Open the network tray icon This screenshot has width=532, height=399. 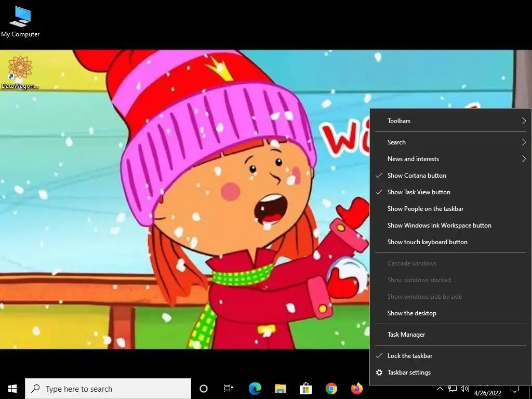click(453, 389)
